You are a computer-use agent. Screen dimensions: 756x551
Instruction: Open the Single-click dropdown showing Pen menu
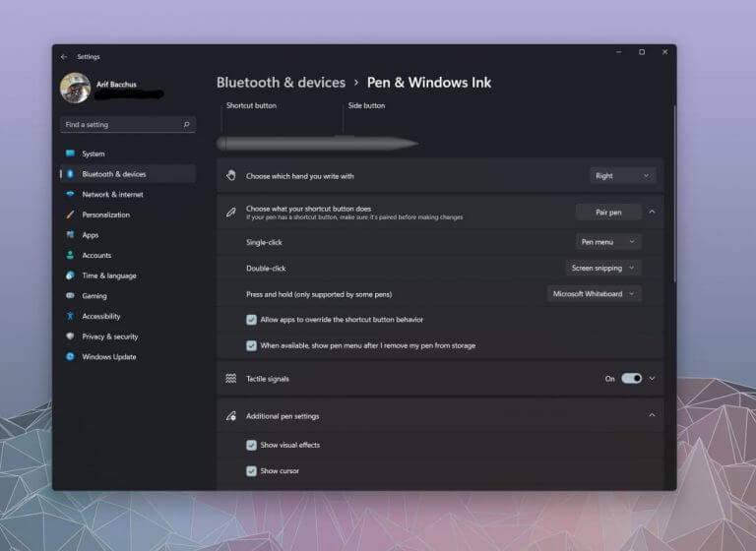pos(608,241)
